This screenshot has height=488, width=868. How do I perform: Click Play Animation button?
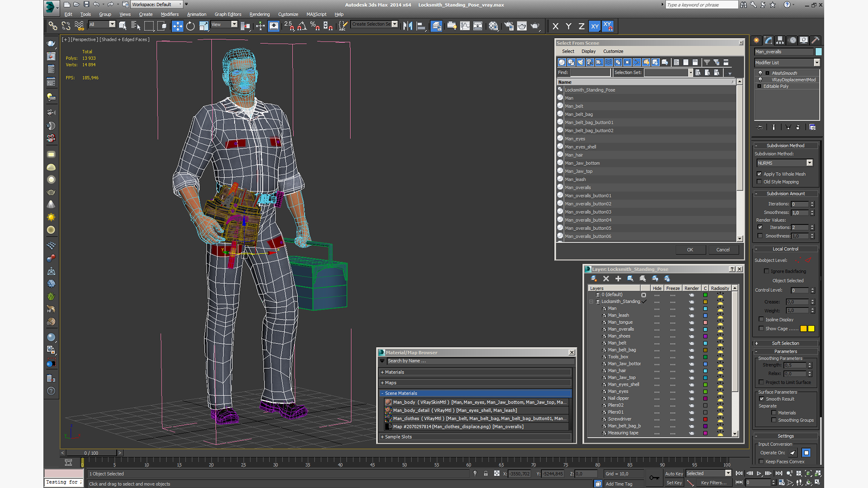click(x=759, y=474)
